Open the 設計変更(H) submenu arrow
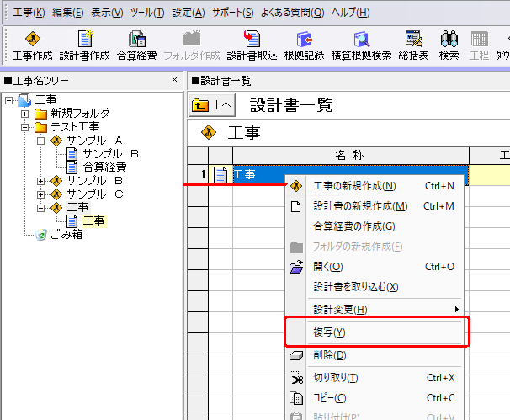 point(457,310)
